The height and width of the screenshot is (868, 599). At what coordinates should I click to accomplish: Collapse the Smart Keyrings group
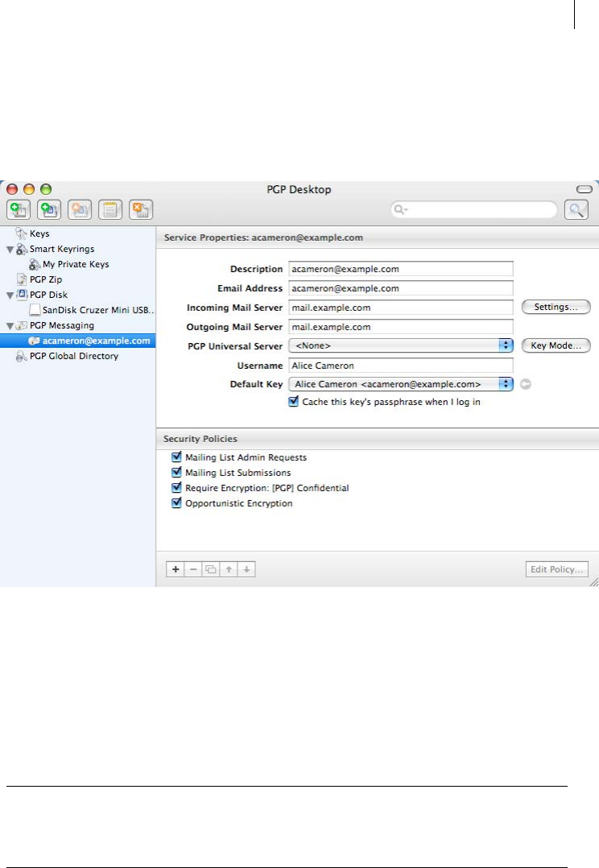click(x=10, y=250)
